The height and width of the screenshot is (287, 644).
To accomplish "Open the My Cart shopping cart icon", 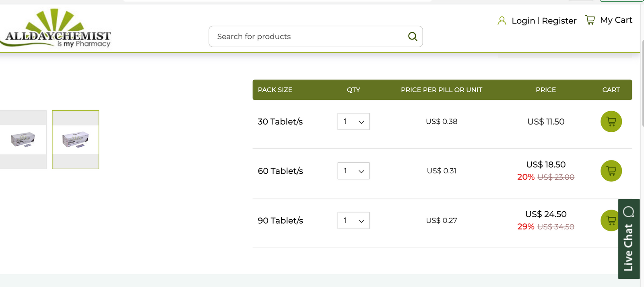I will (590, 20).
